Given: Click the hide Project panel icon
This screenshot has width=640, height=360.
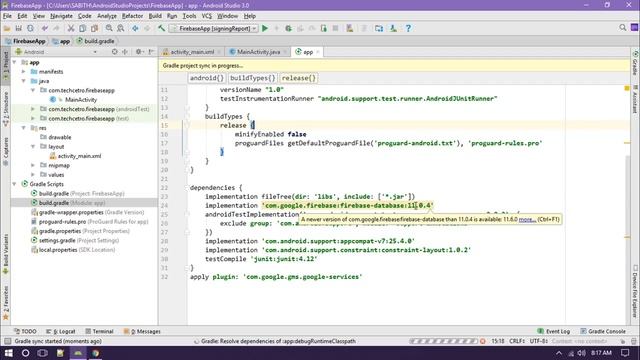Looking at the screenshot, I should coord(151,52).
